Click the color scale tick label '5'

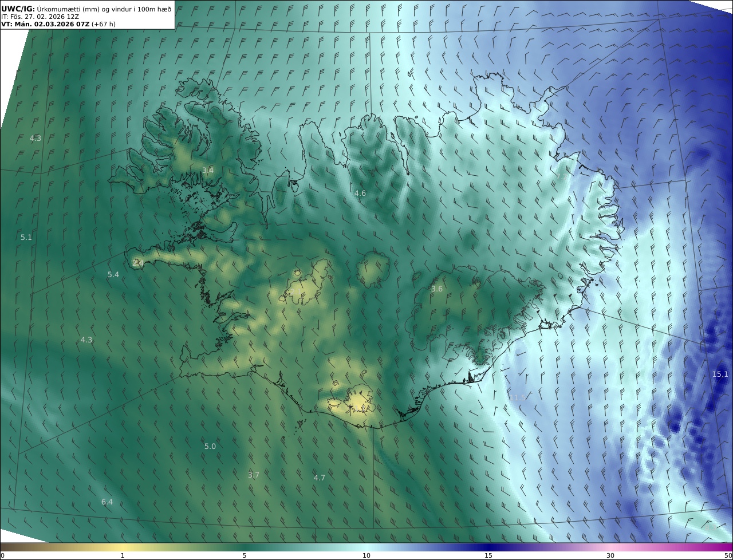click(x=245, y=555)
